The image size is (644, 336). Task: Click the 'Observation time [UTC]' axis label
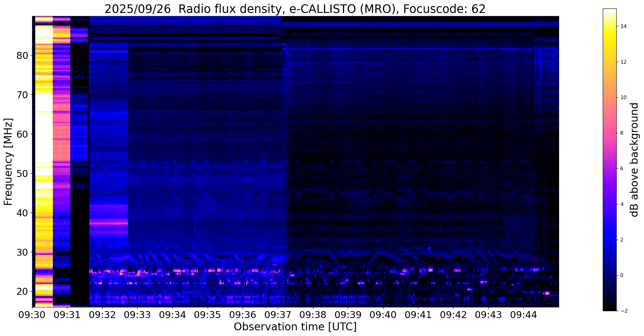(x=295, y=327)
